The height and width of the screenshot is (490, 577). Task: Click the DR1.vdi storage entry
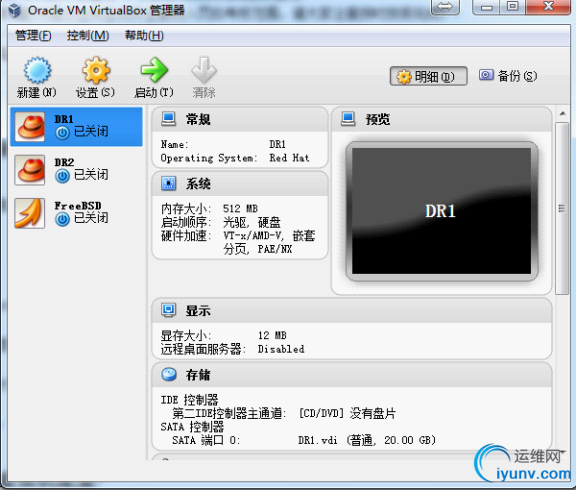click(x=367, y=440)
